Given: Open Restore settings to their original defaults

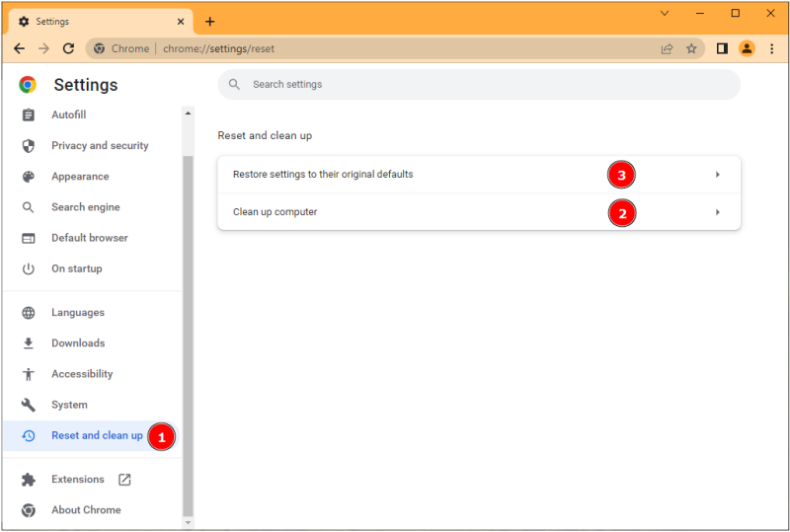Looking at the screenshot, I should point(479,175).
